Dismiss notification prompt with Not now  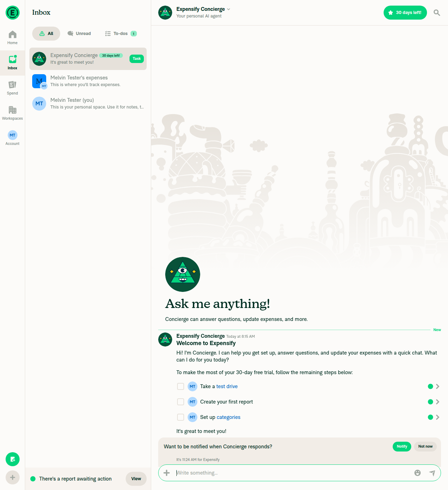click(425, 447)
